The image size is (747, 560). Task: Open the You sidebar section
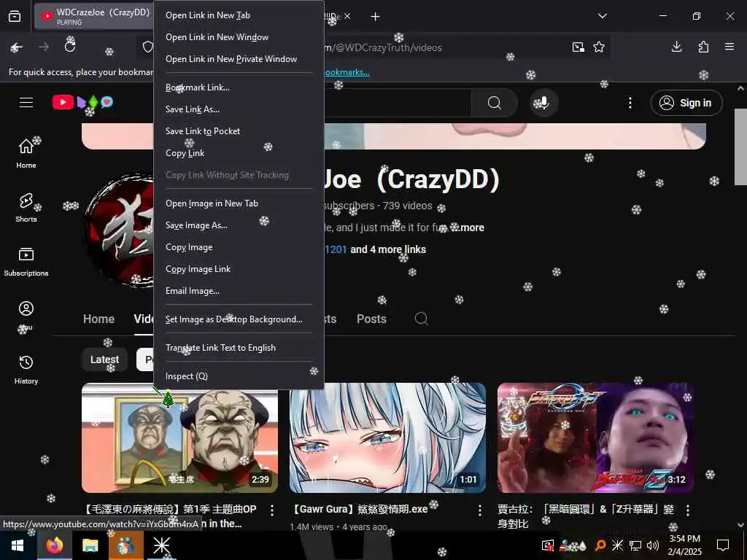point(26,315)
